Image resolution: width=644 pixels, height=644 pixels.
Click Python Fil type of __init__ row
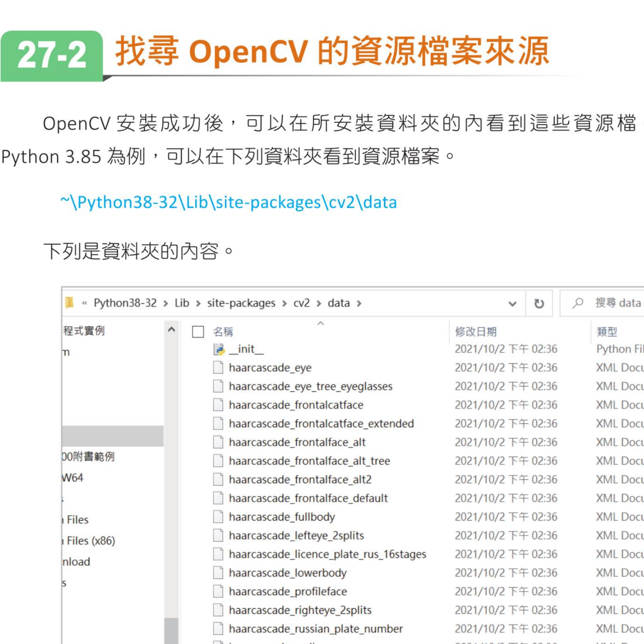(620, 349)
